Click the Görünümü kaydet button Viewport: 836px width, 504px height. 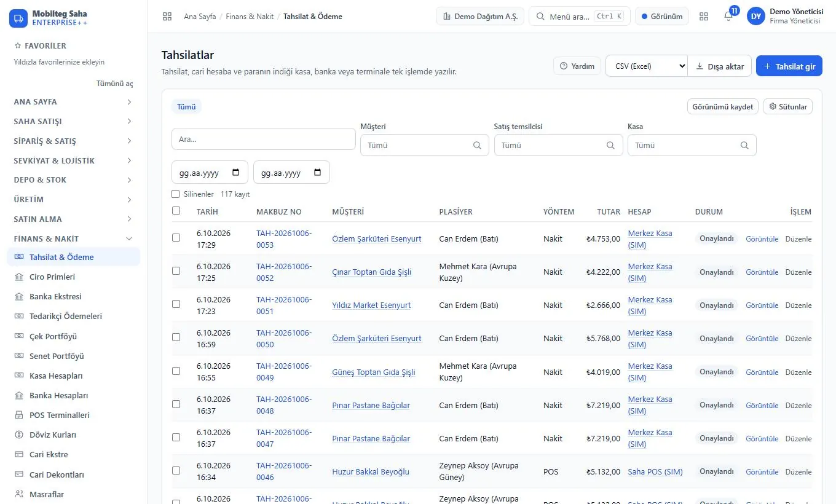722,107
